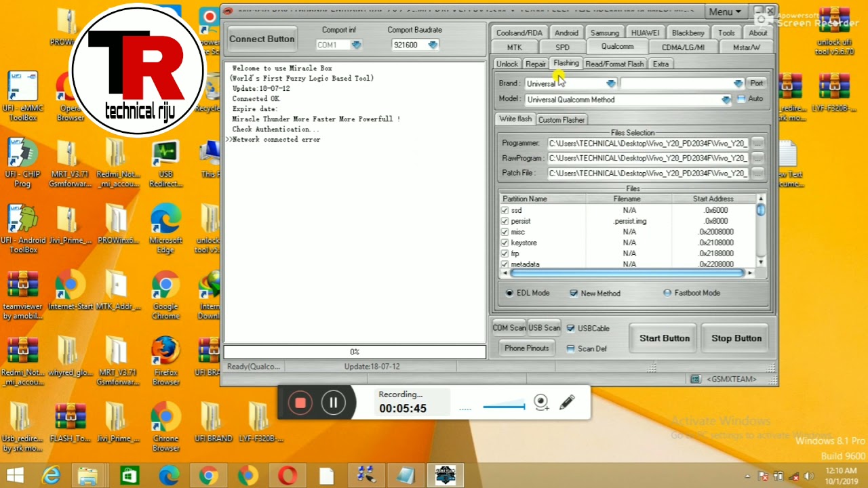Open the CDMA/LG/MI tab
The width and height of the screenshot is (868, 488).
pyautogui.click(x=683, y=47)
